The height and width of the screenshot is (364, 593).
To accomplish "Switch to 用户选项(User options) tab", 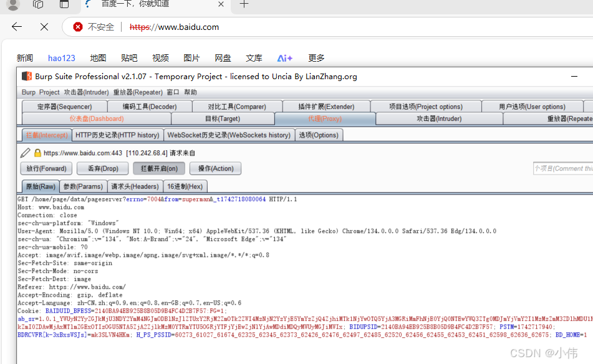I will 532,107.
